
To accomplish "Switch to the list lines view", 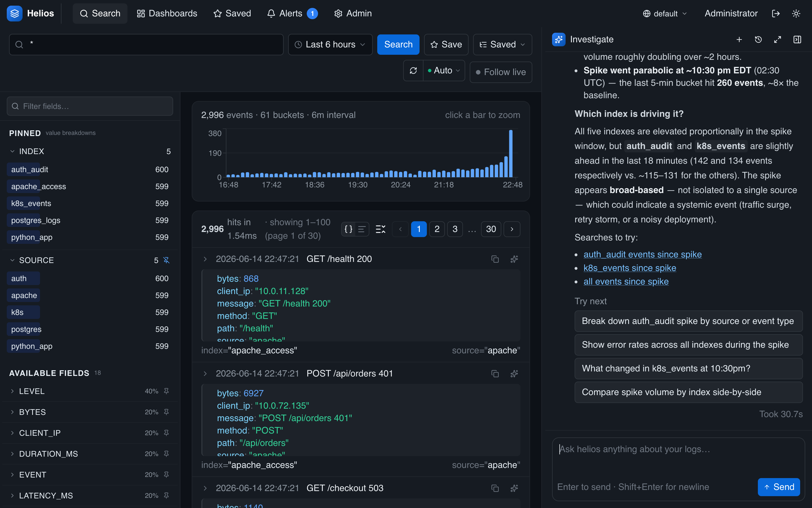I will pyautogui.click(x=362, y=229).
